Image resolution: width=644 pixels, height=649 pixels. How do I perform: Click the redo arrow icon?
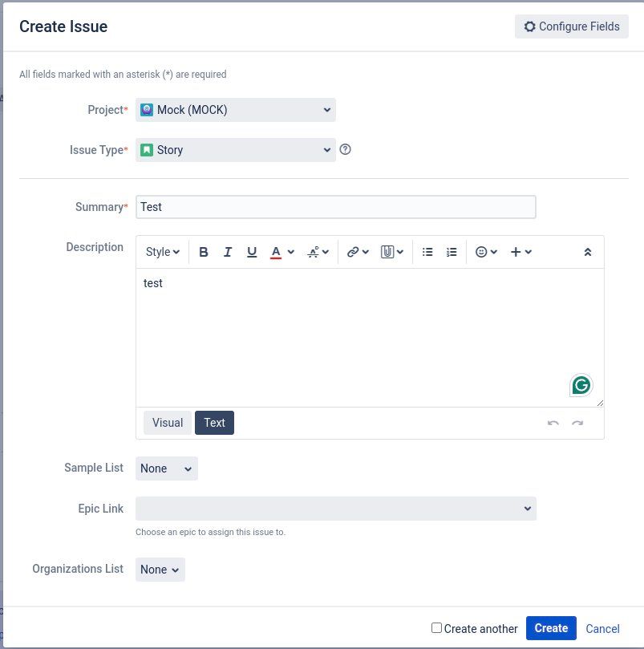click(577, 423)
